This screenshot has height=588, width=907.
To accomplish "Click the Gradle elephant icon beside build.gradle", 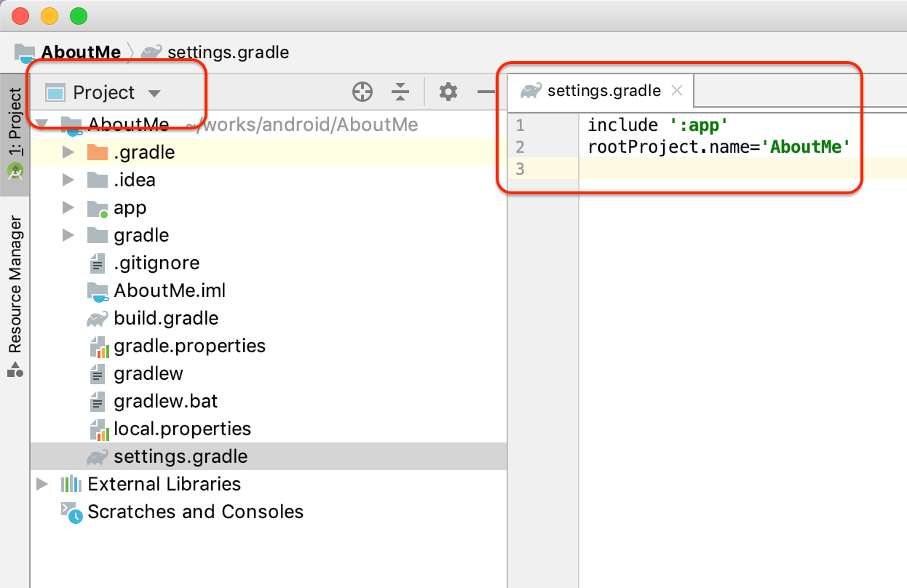I will click(97, 318).
